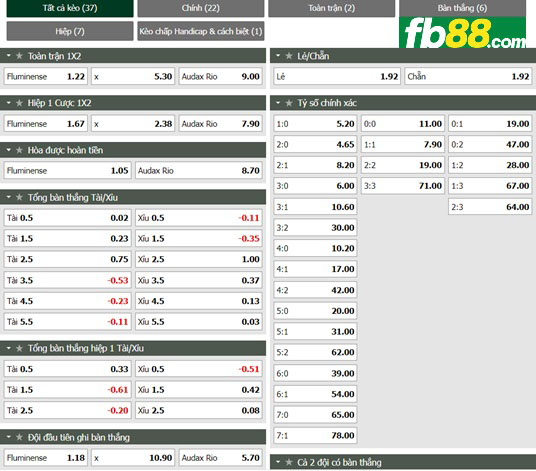Choose correct score 0:1 at 19.00

click(490, 123)
